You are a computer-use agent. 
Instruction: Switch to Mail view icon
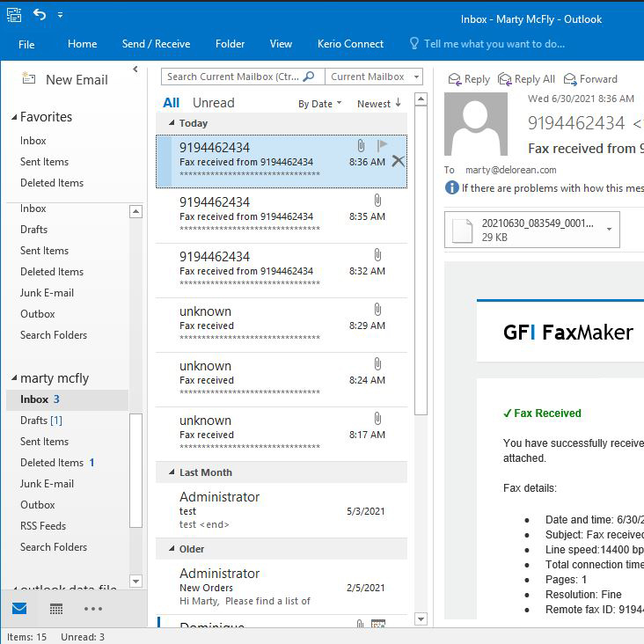pyautogui.click(x=19, y=608)
